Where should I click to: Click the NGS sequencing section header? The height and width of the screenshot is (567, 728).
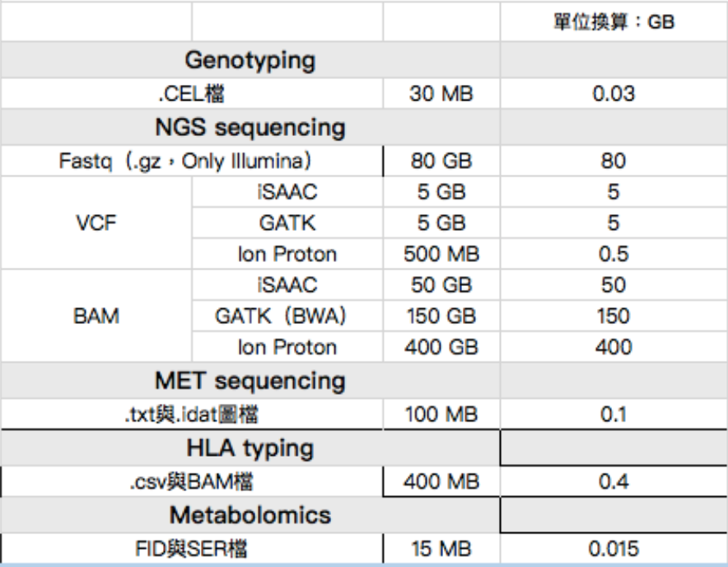(x=250, y=128)
